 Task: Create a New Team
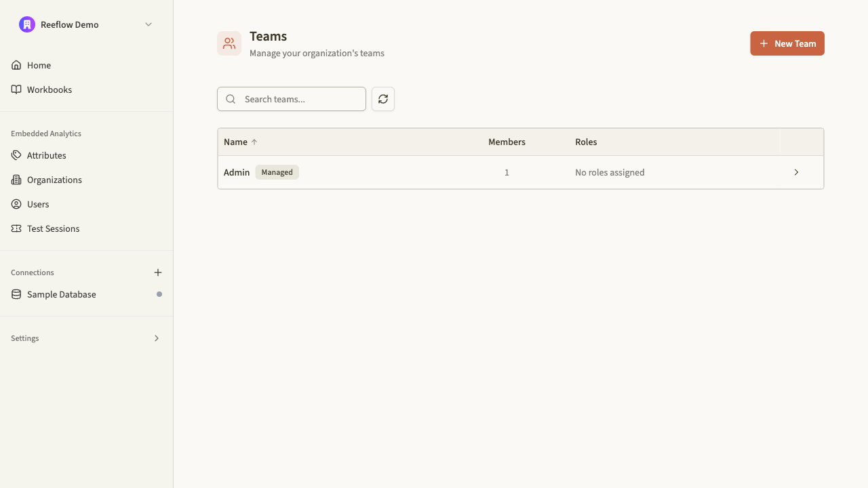point(787,43)
